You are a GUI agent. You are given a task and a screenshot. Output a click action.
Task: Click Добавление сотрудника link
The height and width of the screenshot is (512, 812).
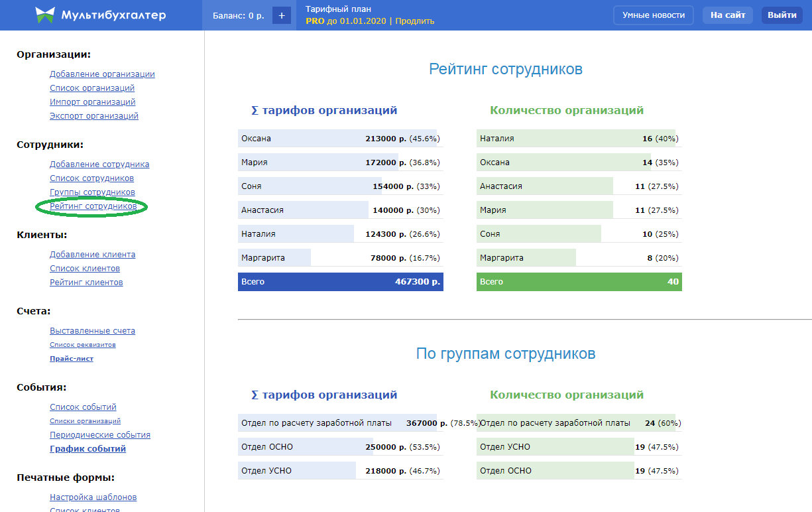pyautogui.click(x=99, y=164)
